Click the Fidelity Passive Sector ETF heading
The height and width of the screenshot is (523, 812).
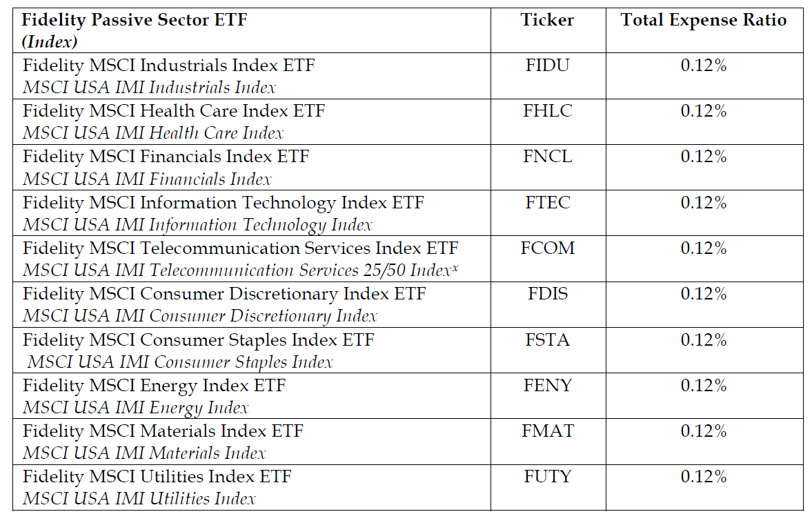pos(135,20)
